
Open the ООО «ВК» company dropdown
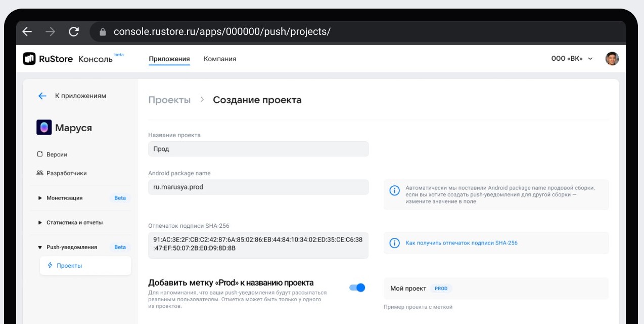click(572, 59)
